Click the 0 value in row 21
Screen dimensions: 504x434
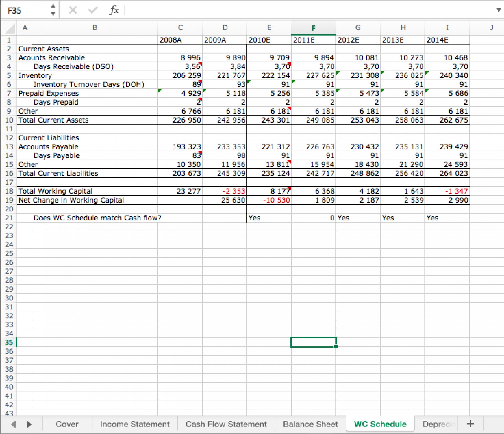click(313, 218)
